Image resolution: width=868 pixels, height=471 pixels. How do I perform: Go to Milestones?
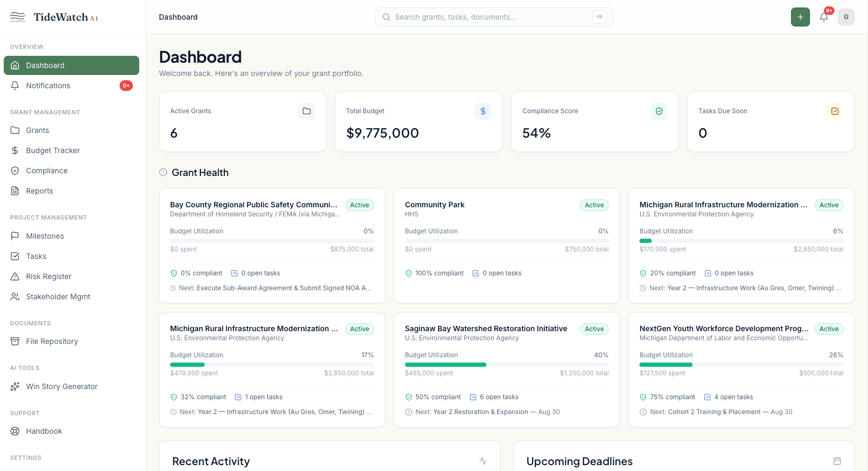[71, 236]
